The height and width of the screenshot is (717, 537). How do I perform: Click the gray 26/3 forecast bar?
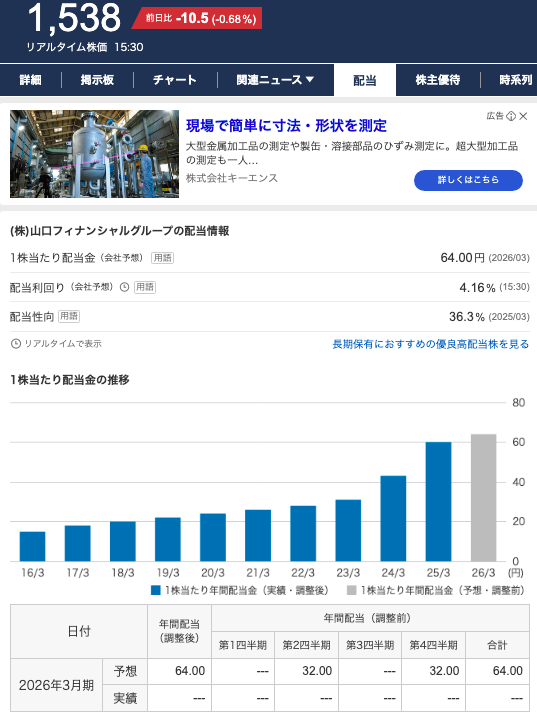(x=483, y=498)
